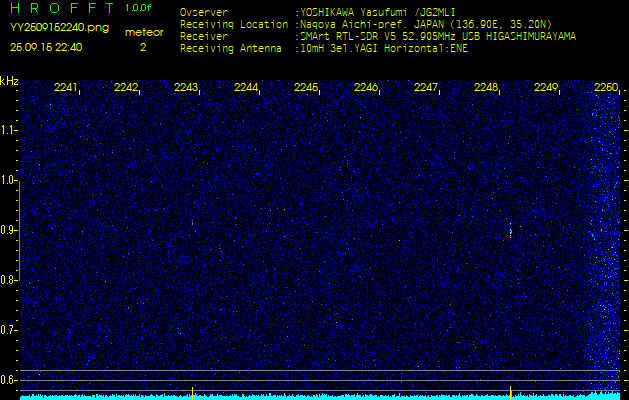Click the Receiving Location header line
629x400 pixels.
coord(366,24)
